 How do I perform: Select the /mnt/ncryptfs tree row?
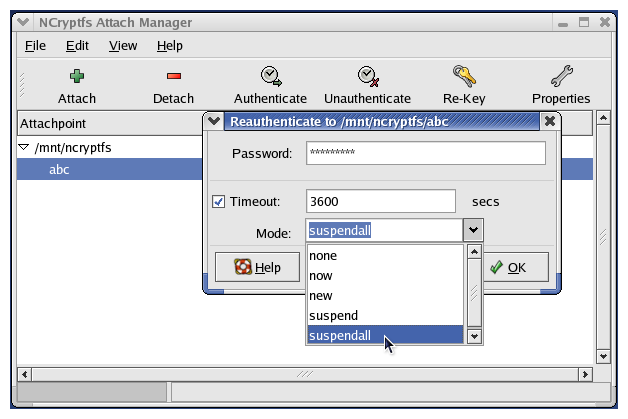(x=110, y=147)
